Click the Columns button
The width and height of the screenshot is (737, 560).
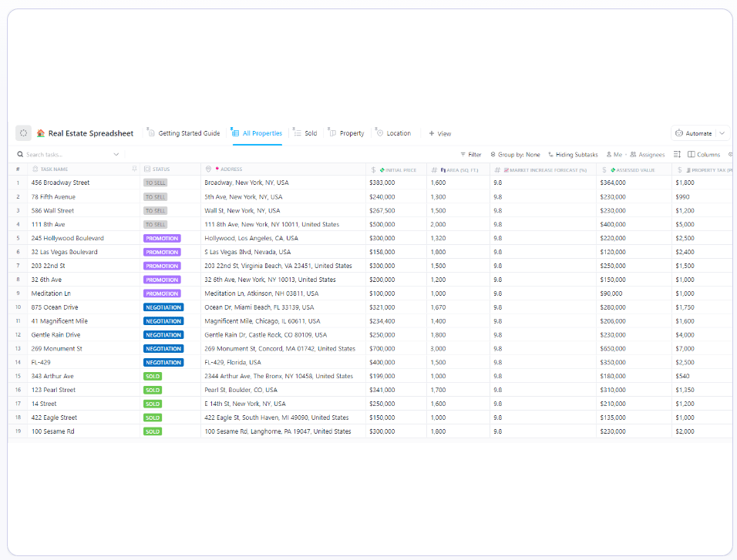tap(704, 154)
